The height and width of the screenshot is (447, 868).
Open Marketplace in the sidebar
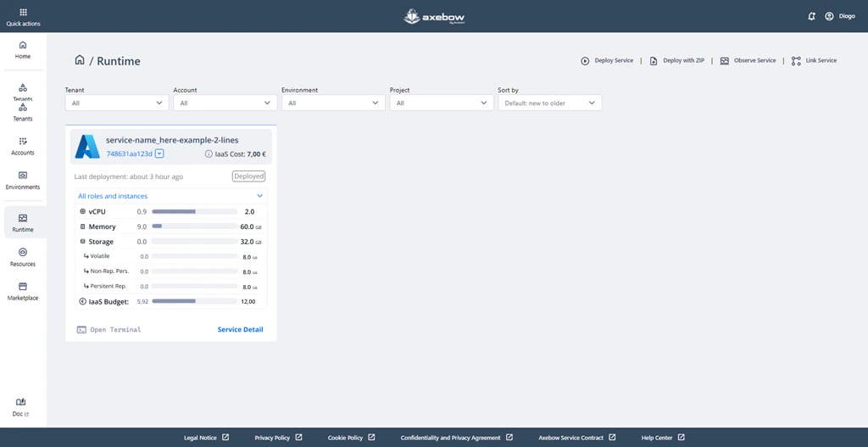click(x=23, y=291)
